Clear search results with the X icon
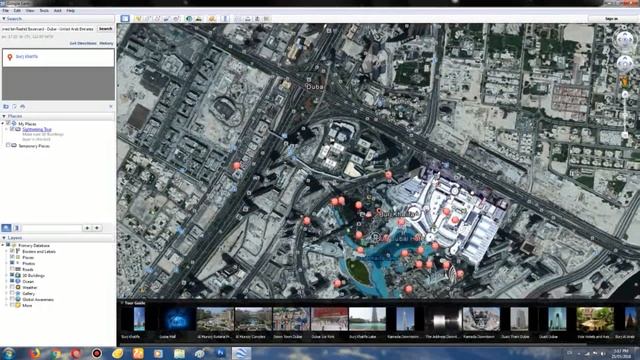Viewport: 640px width, 360px height. [x=111, y=107]
